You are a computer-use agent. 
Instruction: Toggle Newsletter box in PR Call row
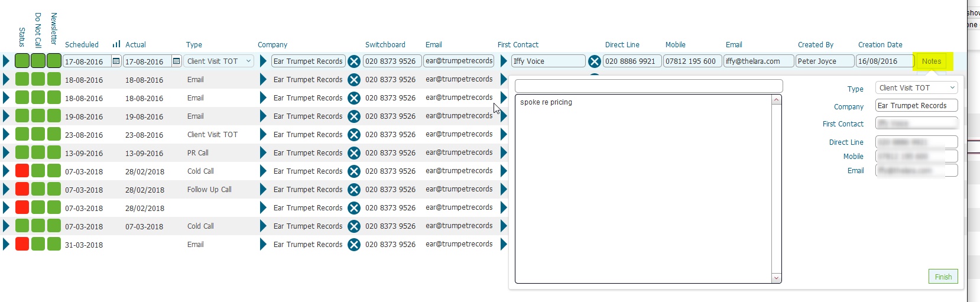click(x=54, y=153)
